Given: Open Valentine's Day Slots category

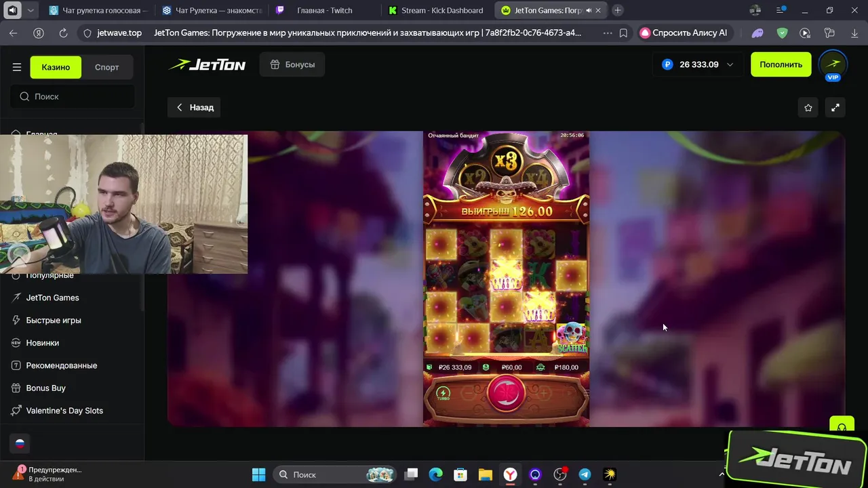Looking at the screenshot, I should pyautogui.click(x=64, y=411).
